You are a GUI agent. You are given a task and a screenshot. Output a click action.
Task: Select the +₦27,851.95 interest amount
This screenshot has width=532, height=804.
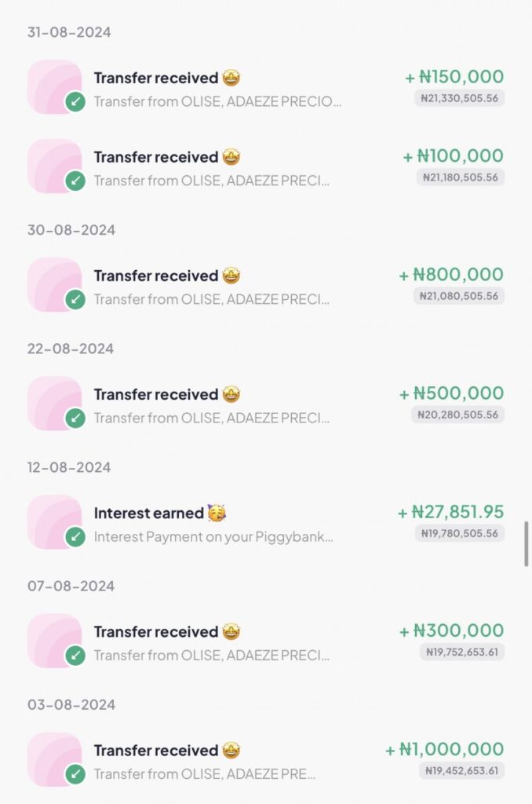[450, 512]
